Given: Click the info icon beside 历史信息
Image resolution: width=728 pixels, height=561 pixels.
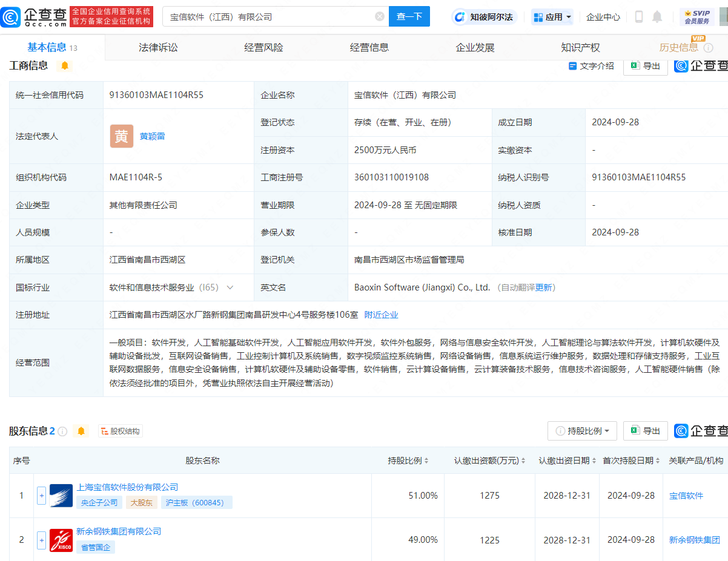Looking at the screenshot, I should (708, 48).
